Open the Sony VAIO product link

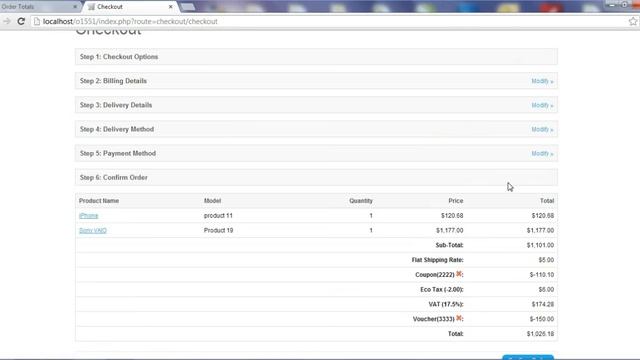pos(93,231)
